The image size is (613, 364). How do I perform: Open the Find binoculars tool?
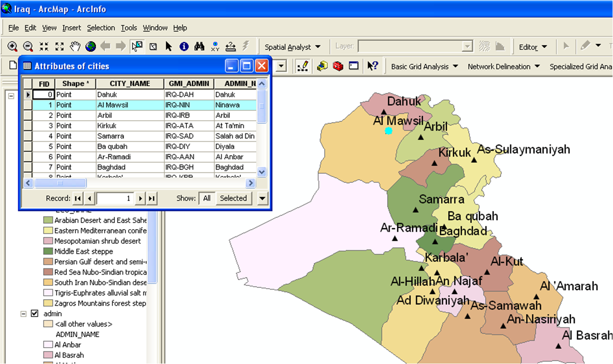coord(199,46)
